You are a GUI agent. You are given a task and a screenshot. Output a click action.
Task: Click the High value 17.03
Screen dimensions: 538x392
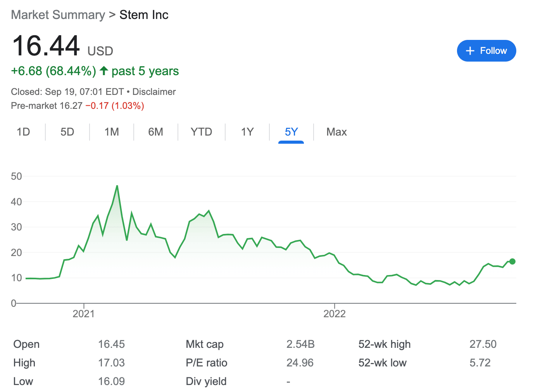(x=111, y=363)
